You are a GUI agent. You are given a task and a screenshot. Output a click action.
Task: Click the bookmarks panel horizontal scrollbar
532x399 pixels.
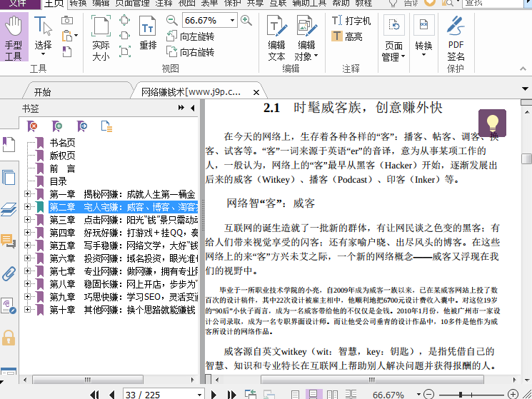(x=88, y=380)
